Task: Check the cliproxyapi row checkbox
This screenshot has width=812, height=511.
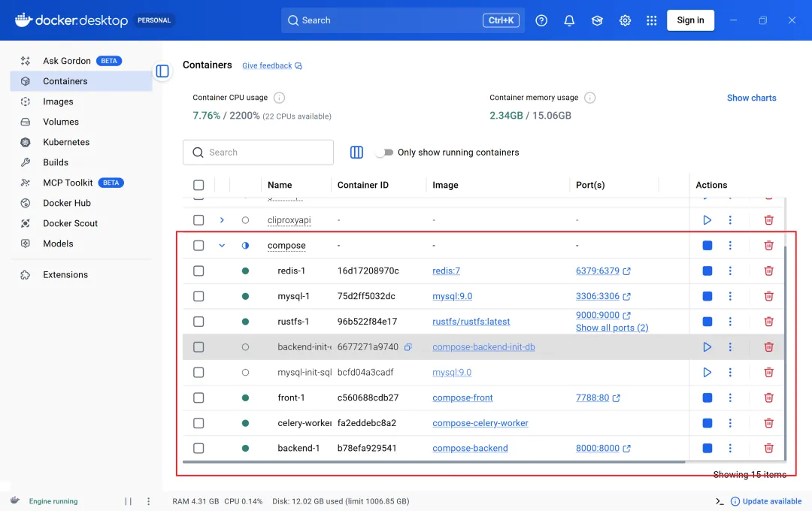Action: [198, 220]
